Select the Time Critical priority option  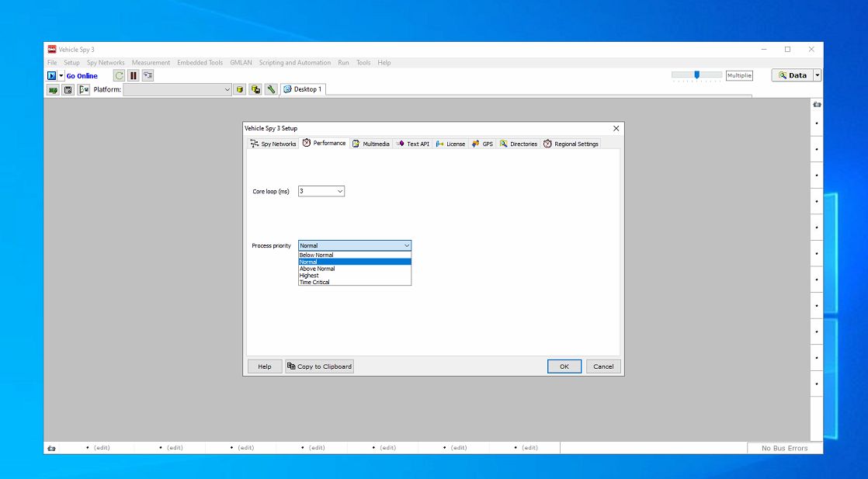(354, 282)
